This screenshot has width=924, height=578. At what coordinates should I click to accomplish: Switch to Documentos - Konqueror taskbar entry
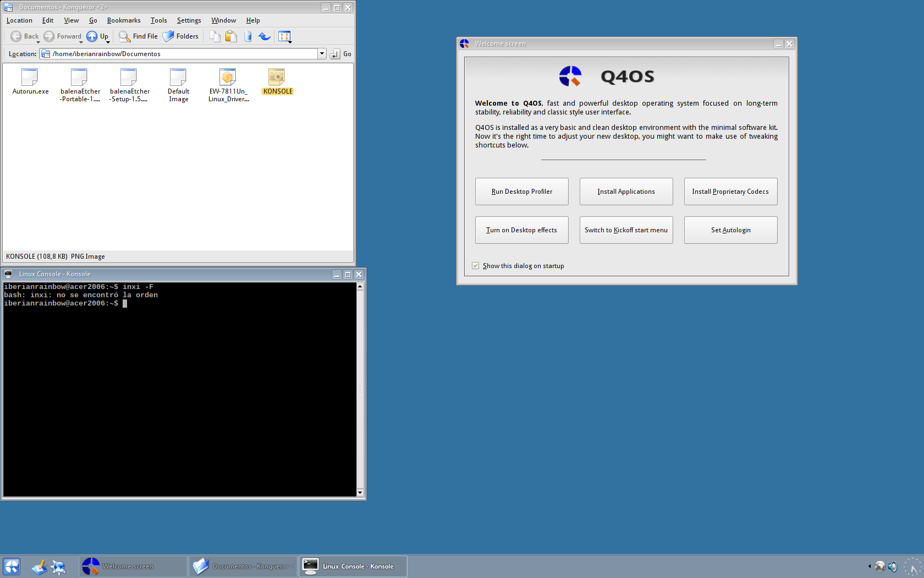point(243,566)
